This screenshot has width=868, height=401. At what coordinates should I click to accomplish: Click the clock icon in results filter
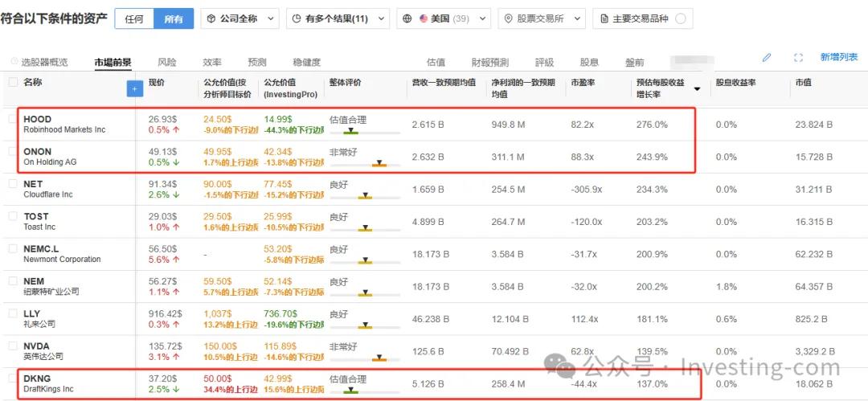pyautogui.click(x=297, y=18)
